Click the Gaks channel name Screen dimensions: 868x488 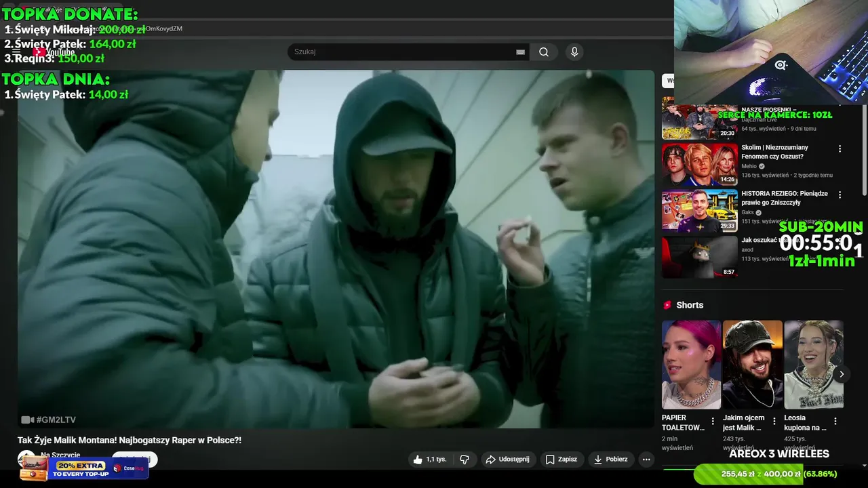(747, 212)
